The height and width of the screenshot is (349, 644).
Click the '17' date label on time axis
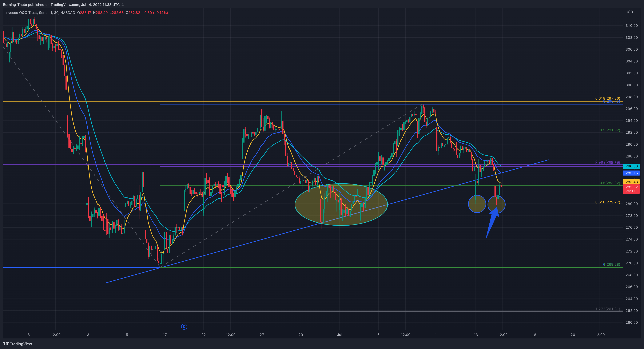click(x=165, y=334)
